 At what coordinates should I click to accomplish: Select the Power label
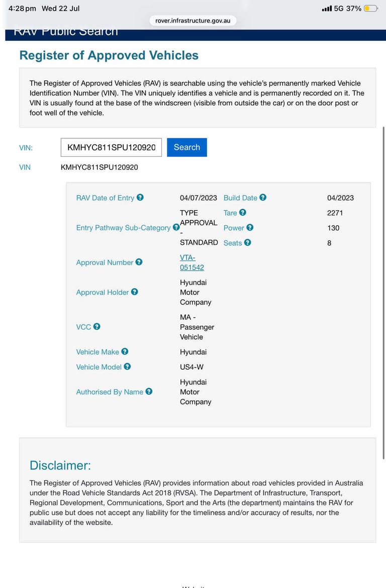[234, 228]
